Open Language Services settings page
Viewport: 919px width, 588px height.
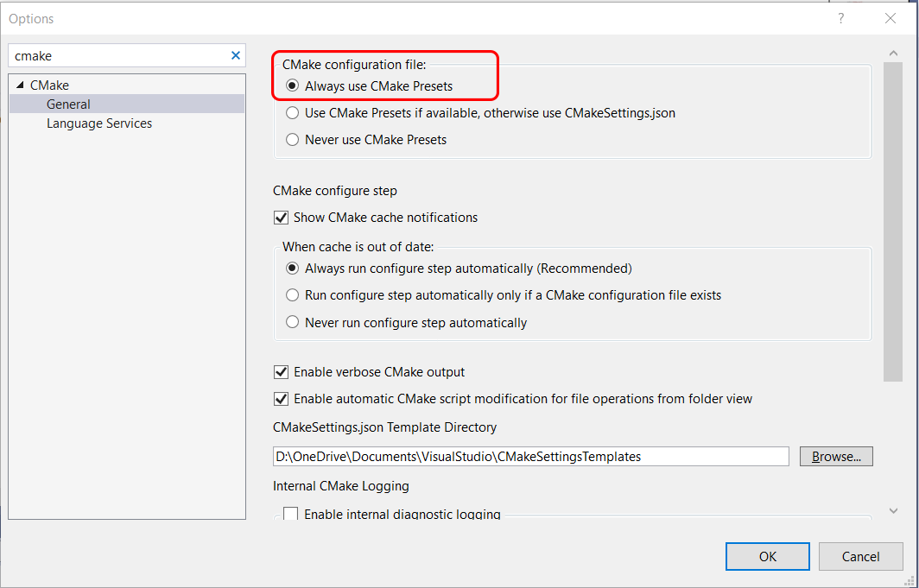99,123
